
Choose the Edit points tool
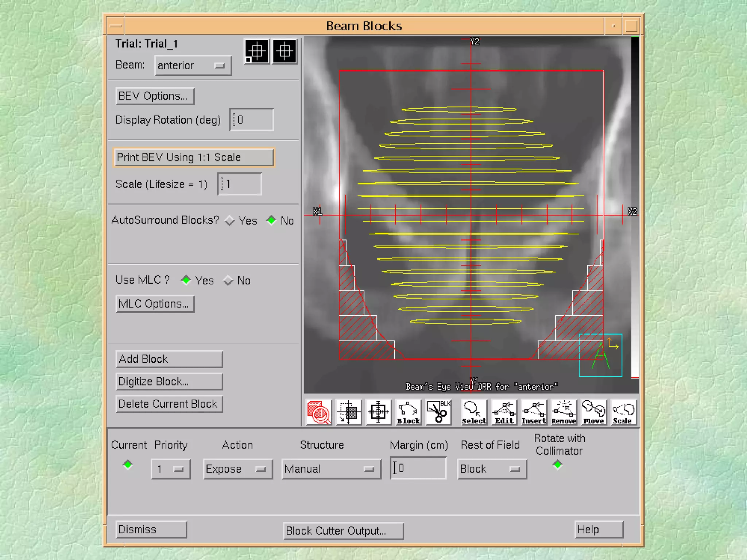tap(504, 412)
